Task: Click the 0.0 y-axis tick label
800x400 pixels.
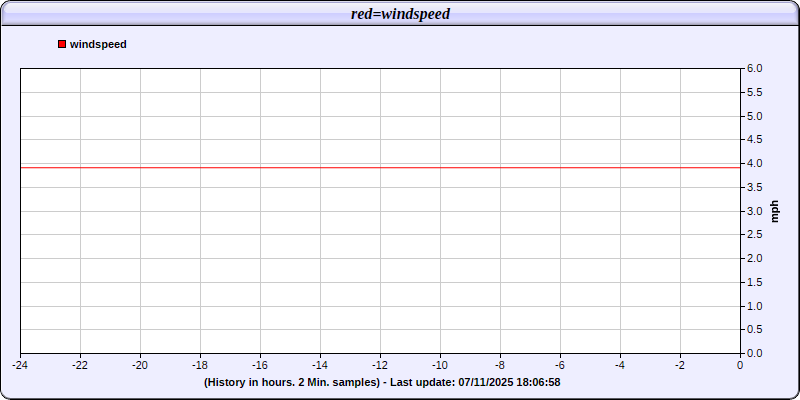Action: pos(755,353)
